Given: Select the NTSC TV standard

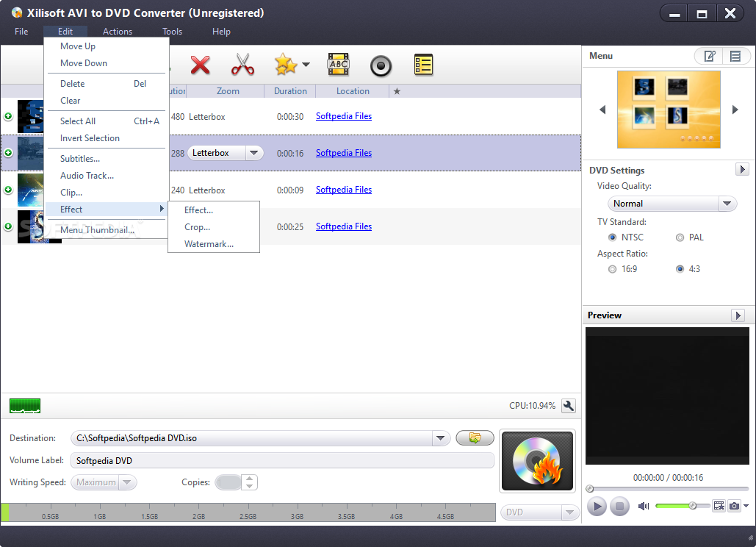Looking at the screenshot, I should (612, 237).
